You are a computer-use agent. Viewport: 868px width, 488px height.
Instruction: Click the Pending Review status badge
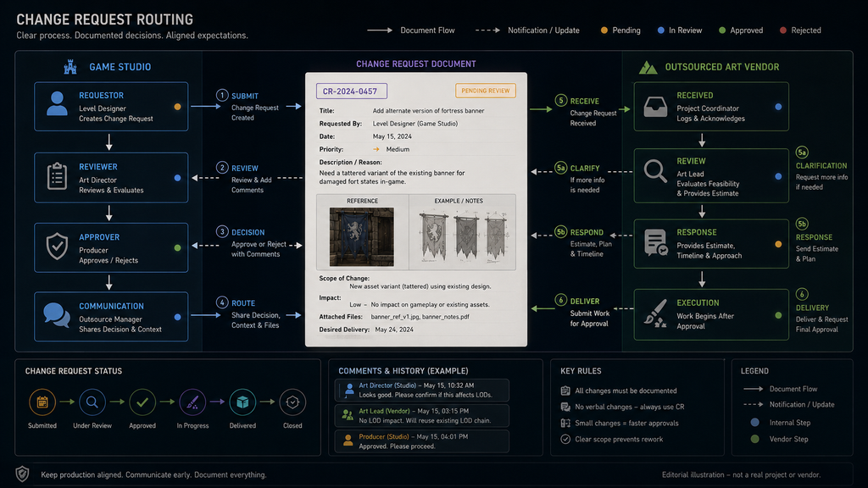point(486,91)
